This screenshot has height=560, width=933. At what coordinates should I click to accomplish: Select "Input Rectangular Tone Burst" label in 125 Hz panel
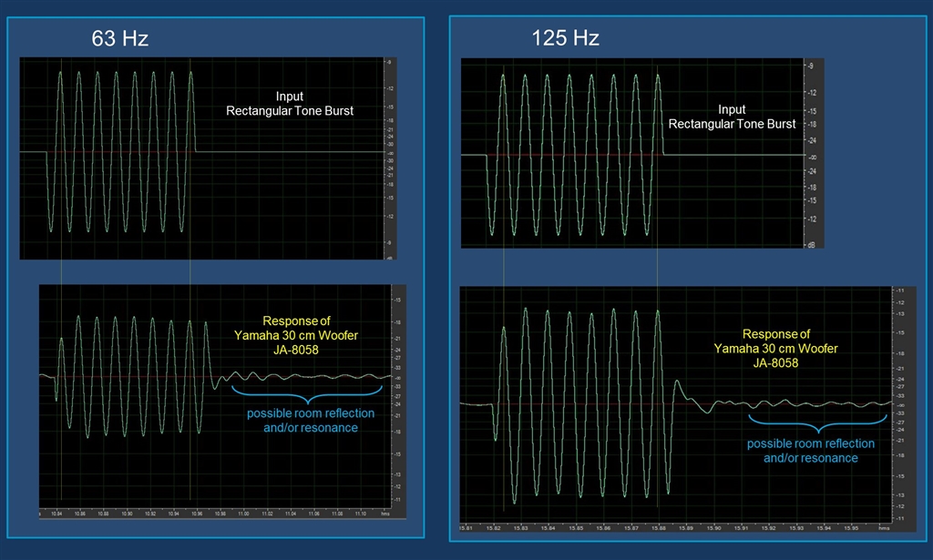point(732,117)
